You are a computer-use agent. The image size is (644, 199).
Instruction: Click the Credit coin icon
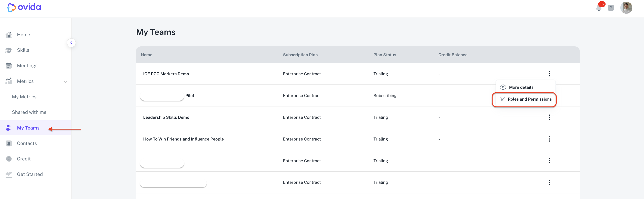coord(9,159)
